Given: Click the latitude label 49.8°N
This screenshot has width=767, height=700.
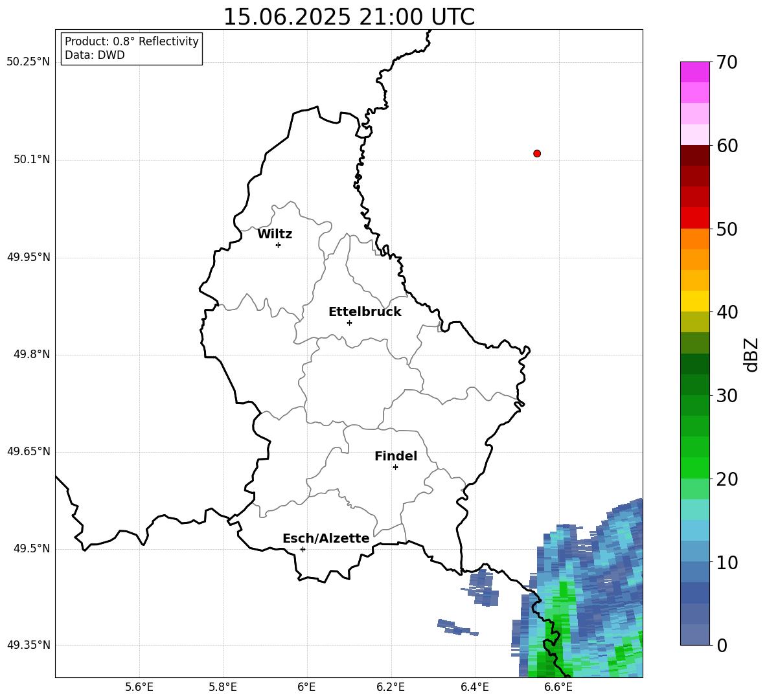Looking at the screenshot, I should (x=32, y=354).
